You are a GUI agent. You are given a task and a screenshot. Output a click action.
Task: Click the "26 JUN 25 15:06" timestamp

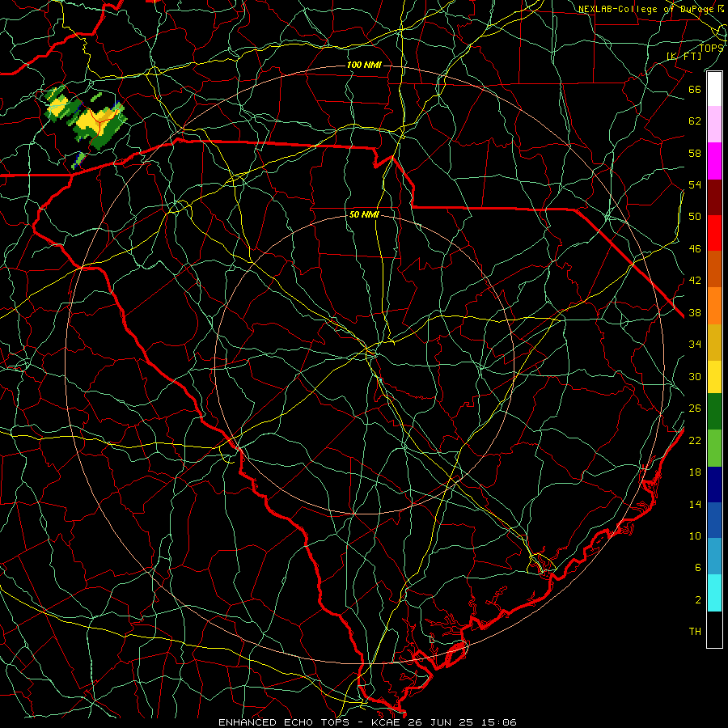point(464,722)
